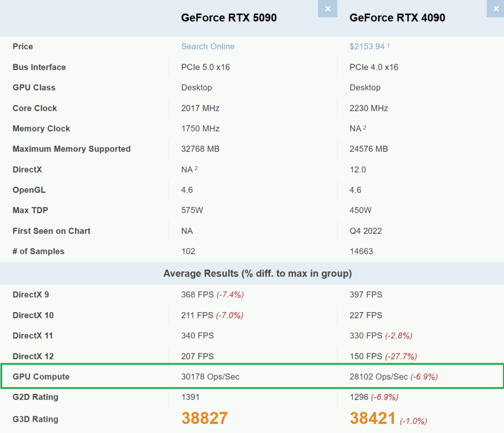Click the RTX 4090 OpenGL 4.6 value
Image resolution: width=504 pixels, height=433 pixels.
355,190
